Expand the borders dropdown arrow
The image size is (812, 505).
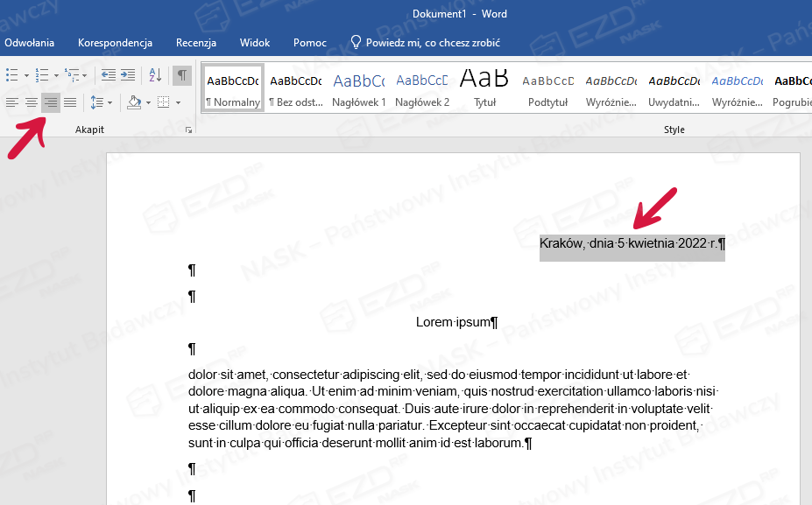(178, 103)
